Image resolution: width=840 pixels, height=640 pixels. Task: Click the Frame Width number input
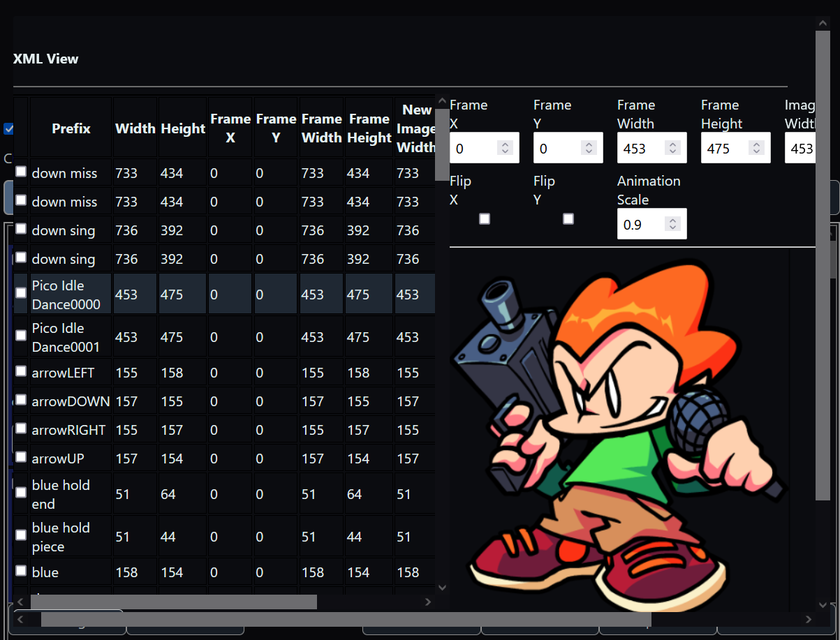click(x=652, y=148)
